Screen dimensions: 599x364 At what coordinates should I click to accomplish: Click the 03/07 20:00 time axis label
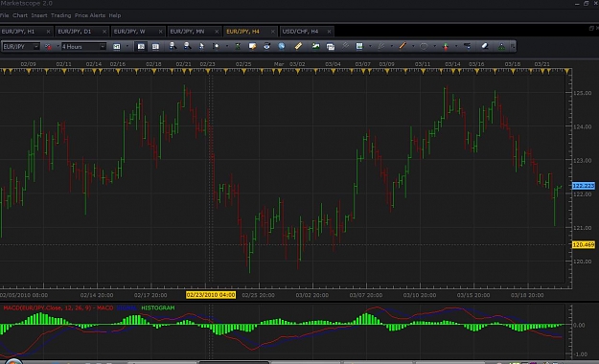point(365,295)
